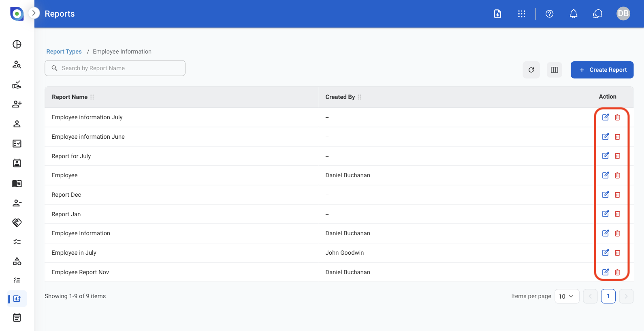Click the Report Name column header
This screenshot has width=644, height=331.
70,97
